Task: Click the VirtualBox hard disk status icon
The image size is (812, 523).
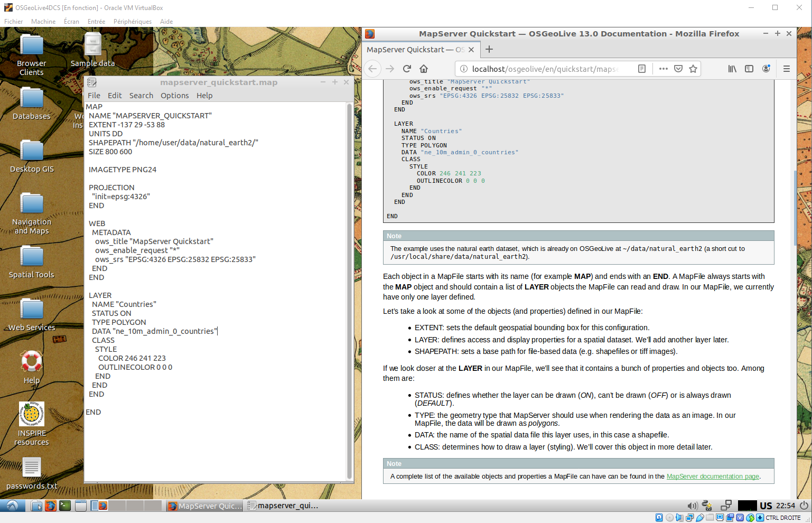Action: click(x=659, y=518)
